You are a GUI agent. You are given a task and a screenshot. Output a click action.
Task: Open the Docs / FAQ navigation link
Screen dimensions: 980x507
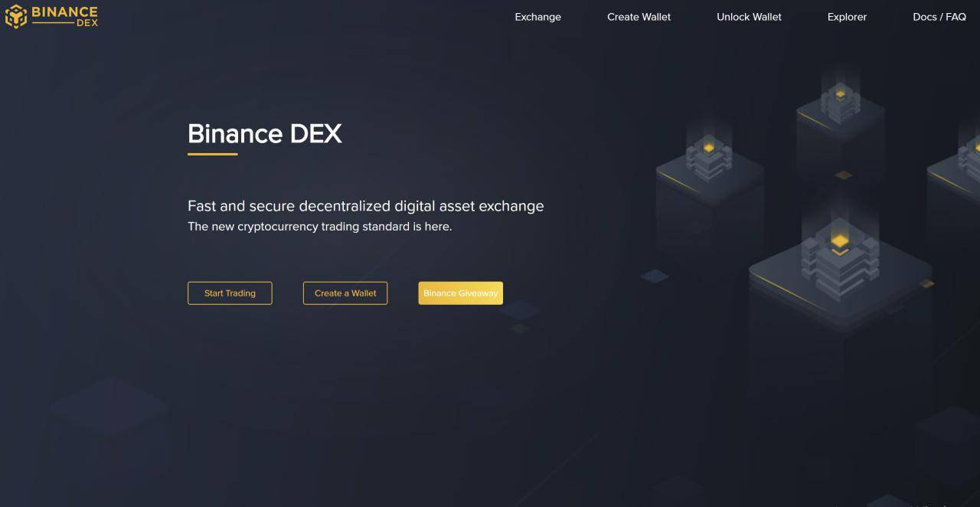[939, 17]
